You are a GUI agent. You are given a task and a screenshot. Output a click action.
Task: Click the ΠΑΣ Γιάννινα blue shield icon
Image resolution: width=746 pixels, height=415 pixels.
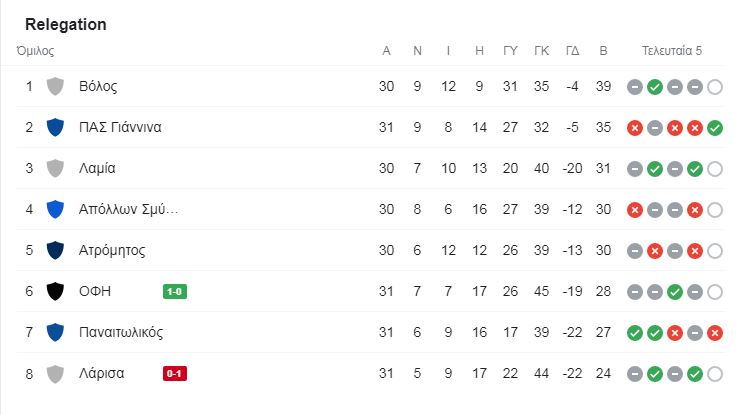tap(55, 127)
